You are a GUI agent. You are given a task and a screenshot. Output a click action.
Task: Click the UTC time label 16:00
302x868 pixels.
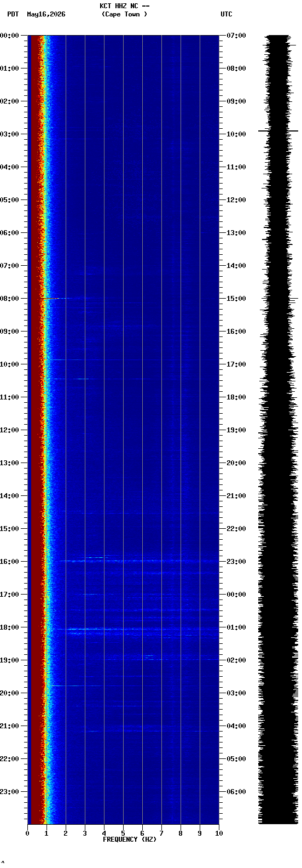236,332
